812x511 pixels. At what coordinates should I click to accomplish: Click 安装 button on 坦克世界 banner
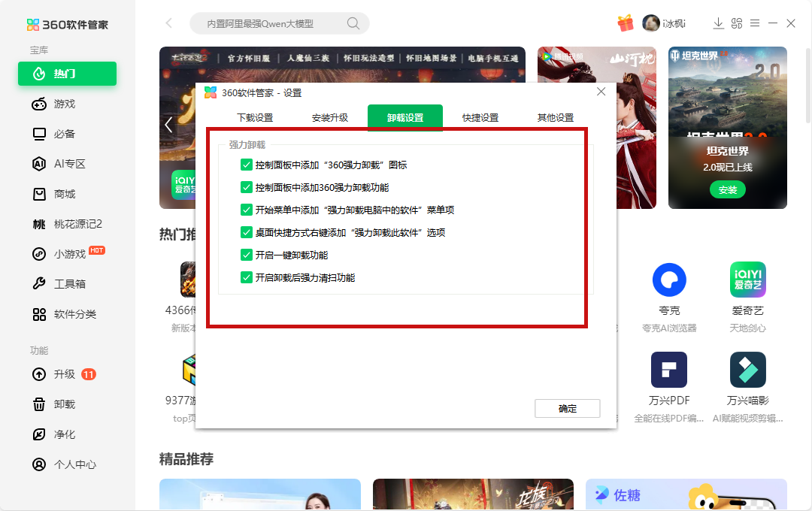728,190
